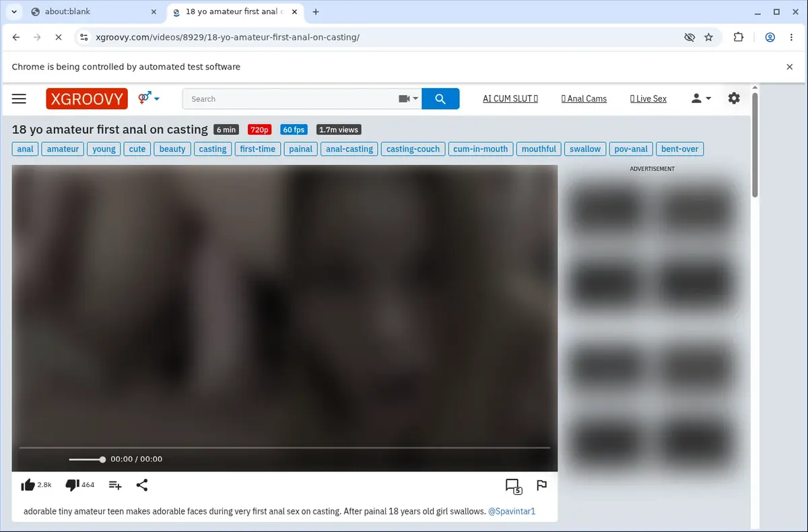The image size is (808, 532).
Task: Click the XGROOVY logo
Action: [x=87, y=99]
